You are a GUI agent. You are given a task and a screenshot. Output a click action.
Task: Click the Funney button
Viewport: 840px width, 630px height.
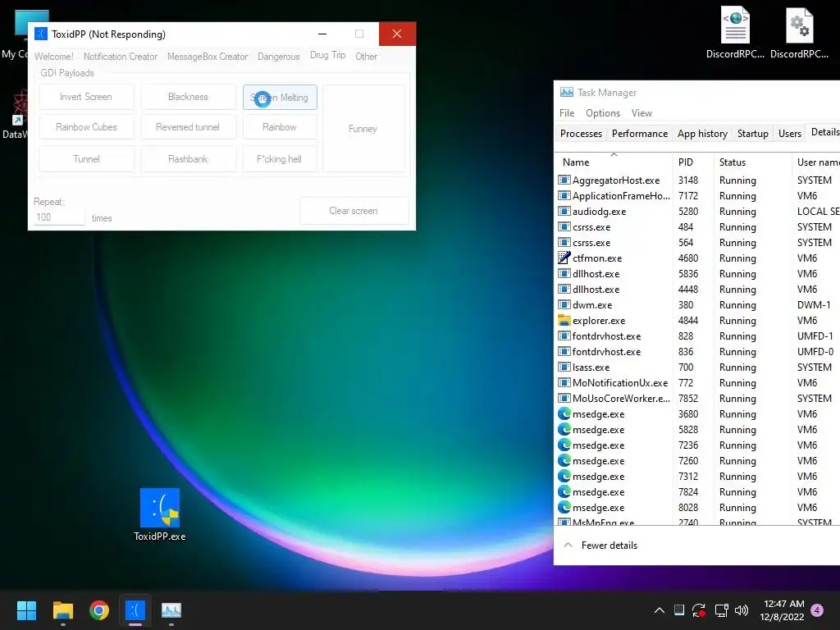363,129
